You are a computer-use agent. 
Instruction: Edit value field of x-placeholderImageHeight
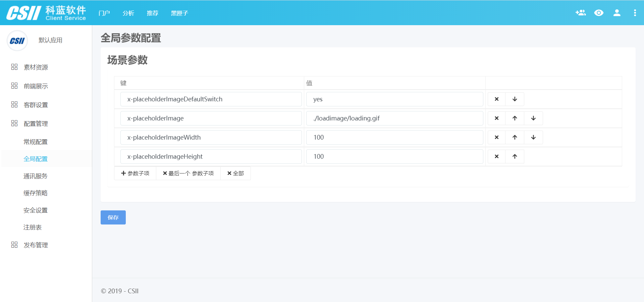395,156
